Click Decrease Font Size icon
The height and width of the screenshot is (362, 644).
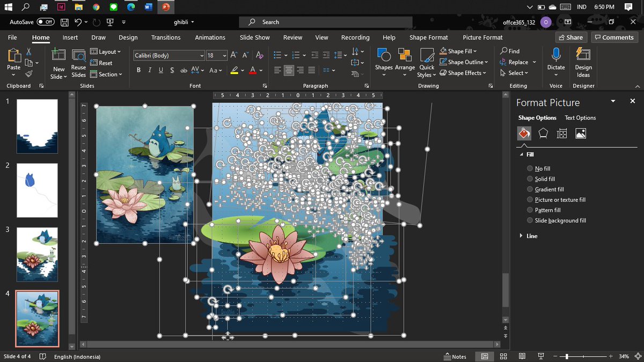(x=245, y=55)
